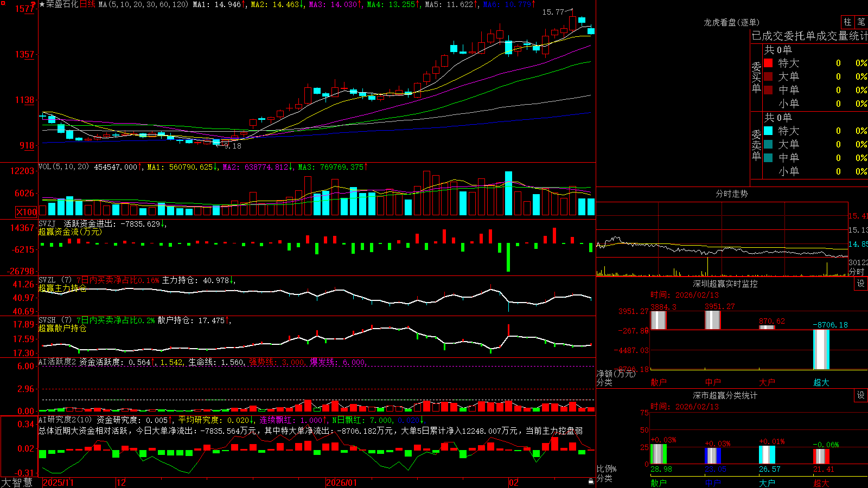Click the 15.77 high price annotation
This screenshot has height=488, width=868.
coord(553,12)
